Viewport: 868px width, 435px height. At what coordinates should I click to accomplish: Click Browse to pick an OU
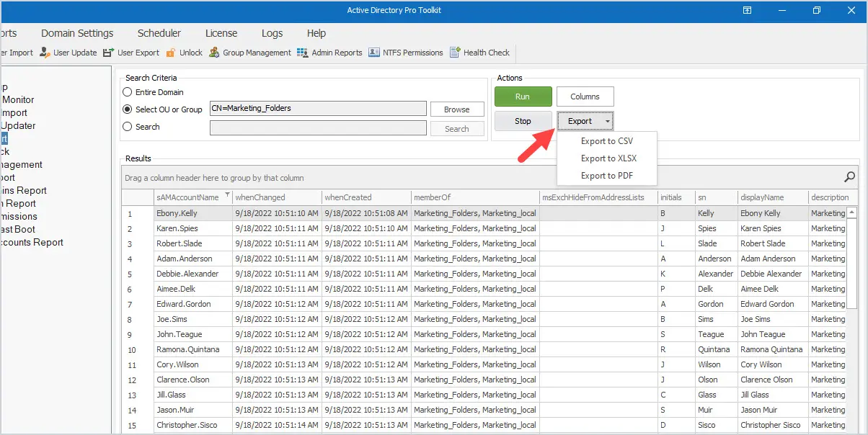(457, 109)
